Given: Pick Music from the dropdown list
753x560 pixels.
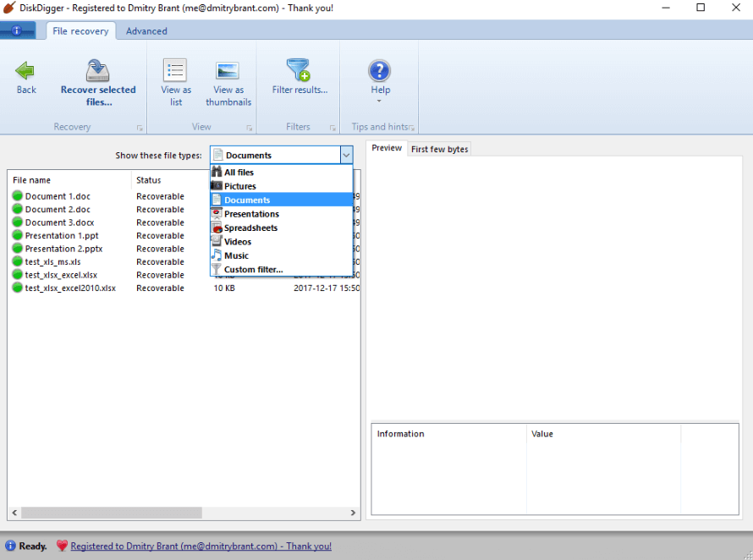Looking at the screenshot, I should click(x=236, y=255).
